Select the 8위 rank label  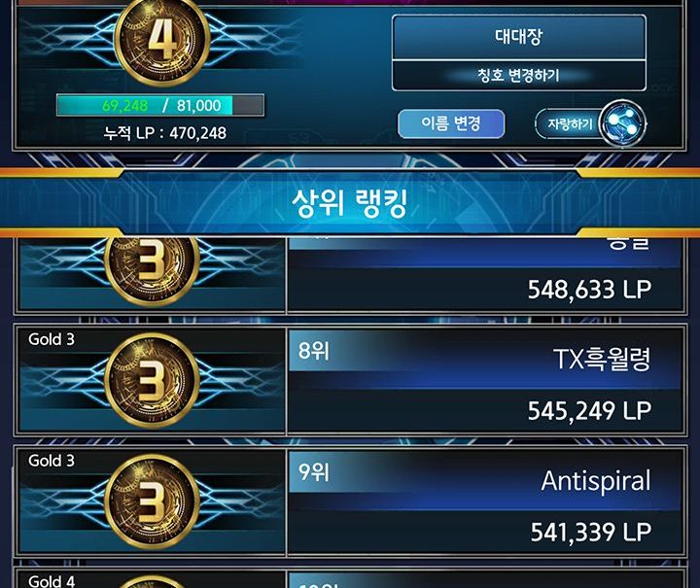click(x=314, y=351)
